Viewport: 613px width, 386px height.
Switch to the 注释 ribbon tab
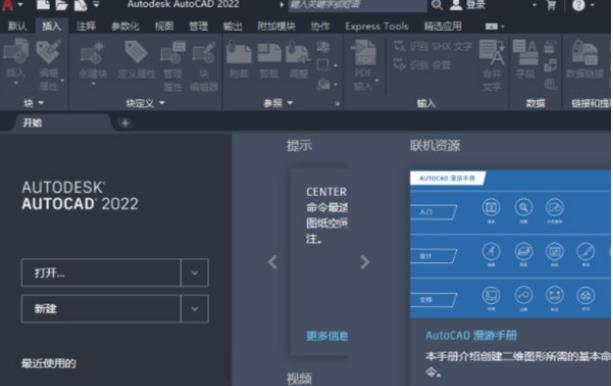pyautogui.click(x=86, y=26)
